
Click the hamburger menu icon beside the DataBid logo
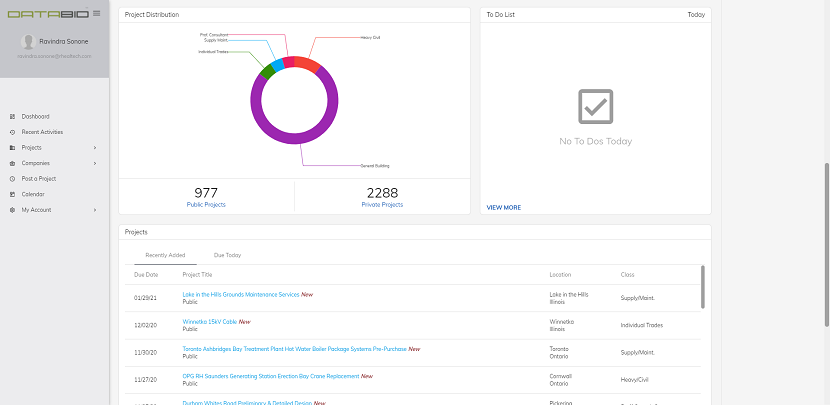click(x=96, y=13)
